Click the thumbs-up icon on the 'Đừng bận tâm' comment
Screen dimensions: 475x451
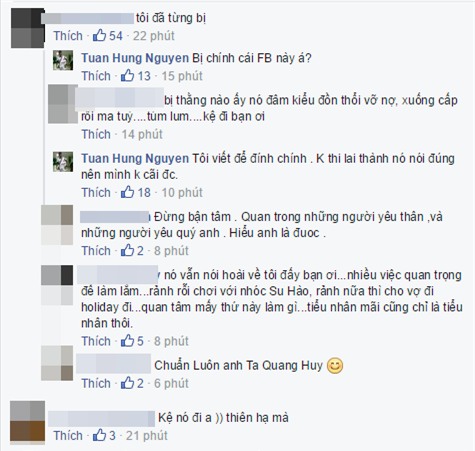tap(127, 250)
